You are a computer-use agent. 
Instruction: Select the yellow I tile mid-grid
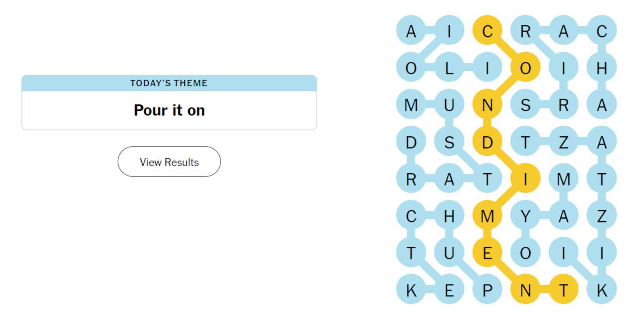[x=526, y=178]
